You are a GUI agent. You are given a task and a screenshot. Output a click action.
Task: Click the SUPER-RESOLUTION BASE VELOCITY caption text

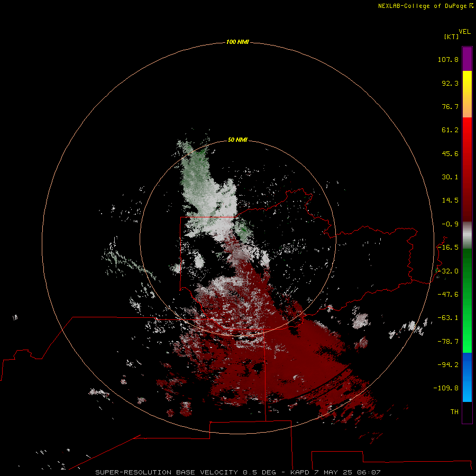click(167, 472)
